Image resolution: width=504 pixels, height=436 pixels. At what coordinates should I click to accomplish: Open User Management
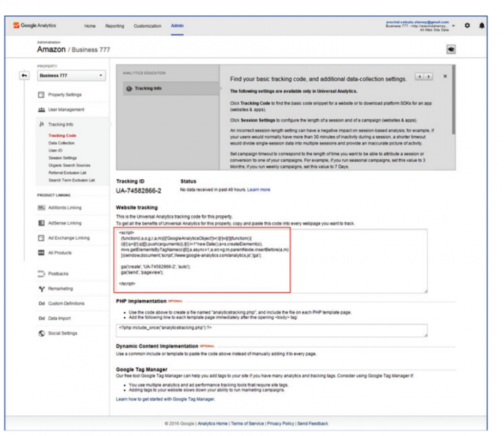(66, 110)
